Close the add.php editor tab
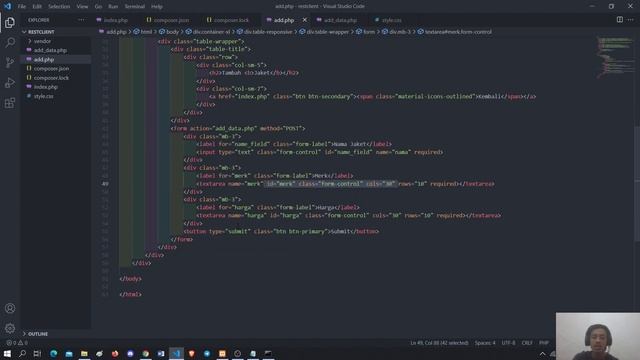This screenshot has height=360, width=640. tap(304, 20)
